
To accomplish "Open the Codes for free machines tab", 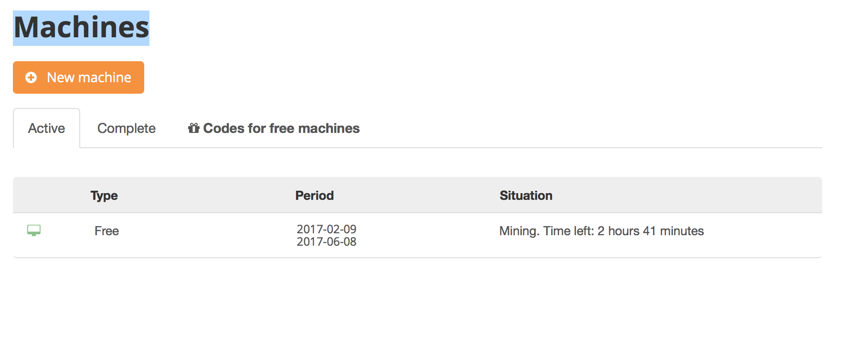I will click(x=281, y=128).
